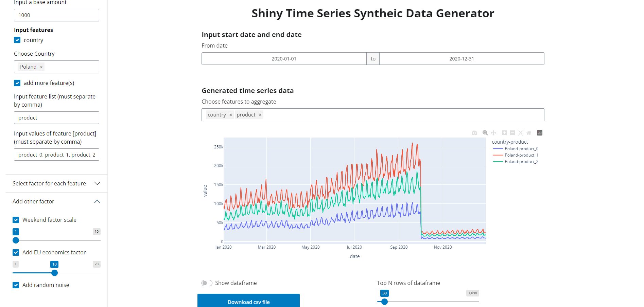
Task: Hide Poland-product_1 by clicking its legend entry
Action: pyautogui.click(x=521, y=155)
